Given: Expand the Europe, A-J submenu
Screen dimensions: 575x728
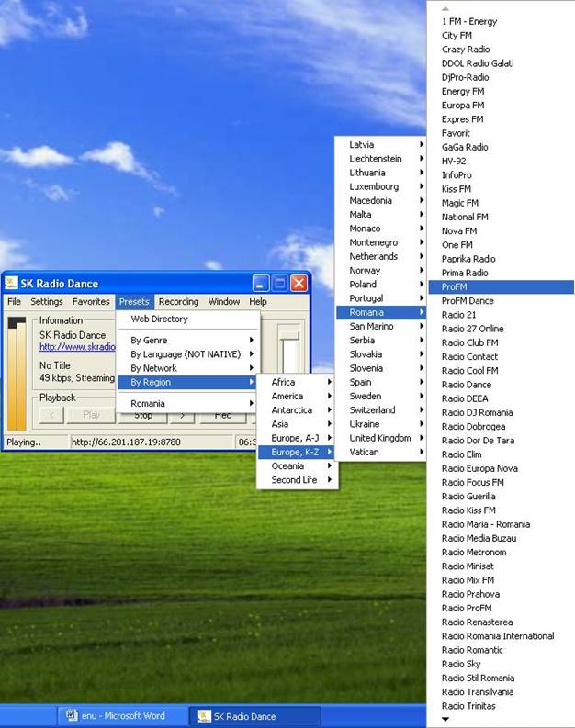Looking at the screenshot, I should pos(297,438).
